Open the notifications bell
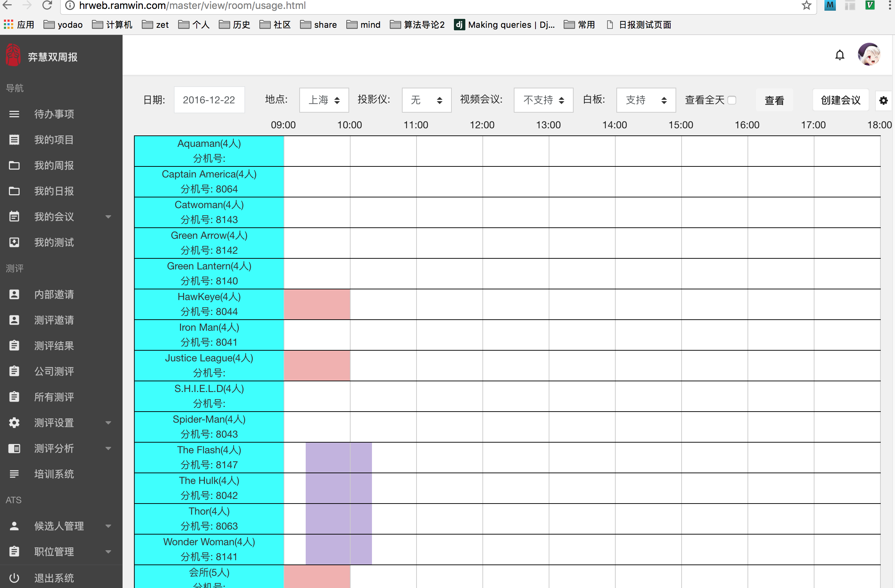 coord(839,55)
